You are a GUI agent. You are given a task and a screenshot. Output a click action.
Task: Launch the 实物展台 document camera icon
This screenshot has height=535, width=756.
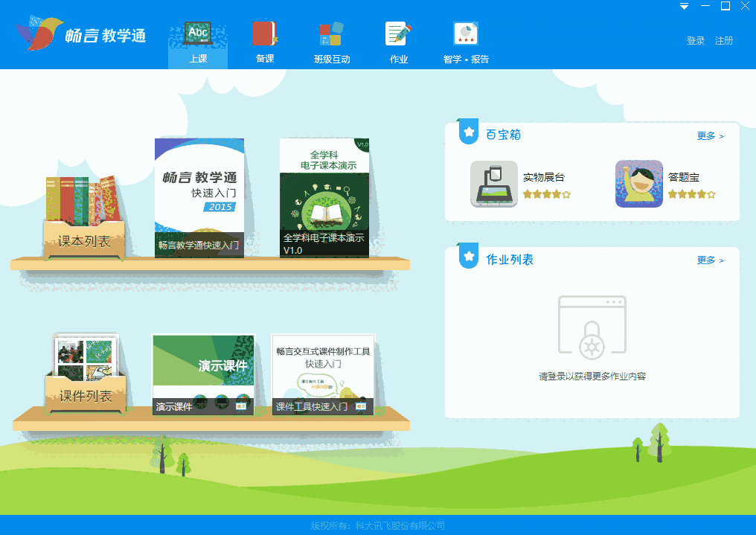pyautogui.click(x=494, y=184)
